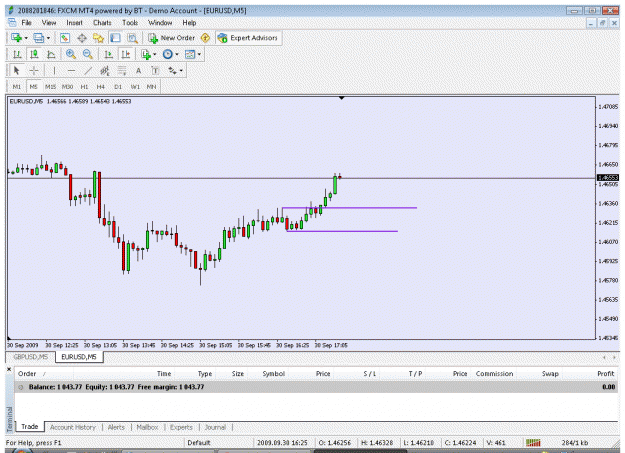Expand the Indicators dropdown arrow
This screenshot has height=453, width=625.
(x=155, y=55)
